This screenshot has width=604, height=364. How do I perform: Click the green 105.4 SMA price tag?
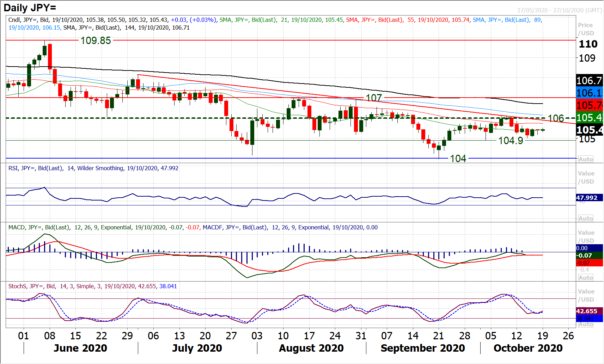point(589,118)
